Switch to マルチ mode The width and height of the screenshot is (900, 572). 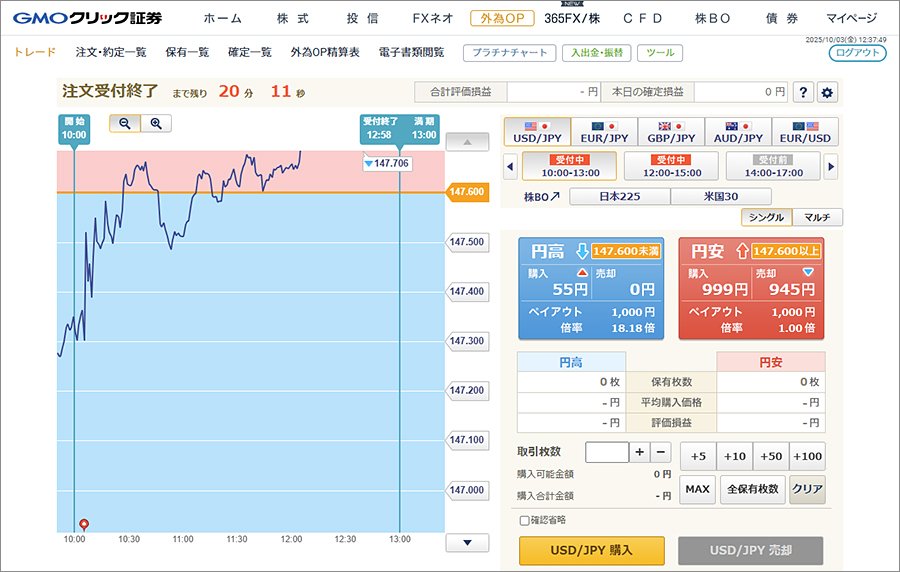point(817,217)
